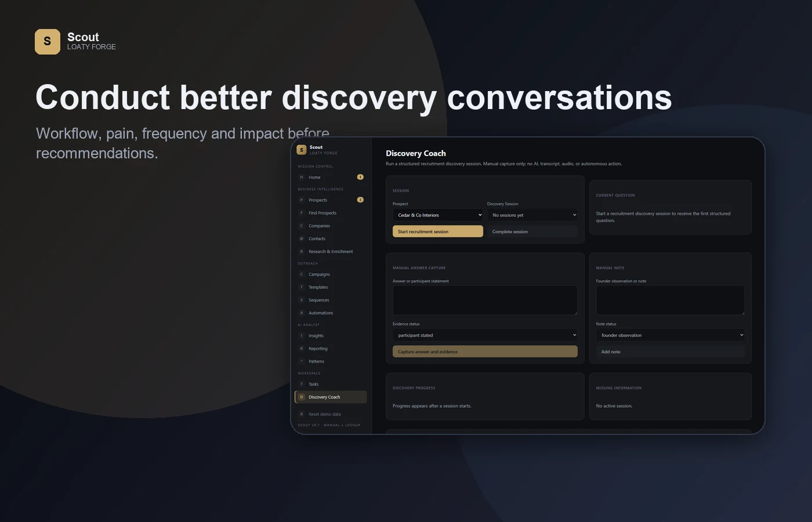Click the Complete session button
The height and width of the screenshot is (522, 812).
tap(532, 231)
